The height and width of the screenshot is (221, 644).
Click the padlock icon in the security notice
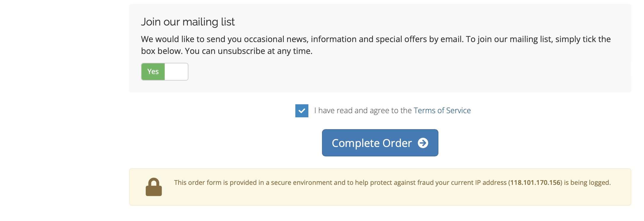pyautogui.click(x=154, y=187)
